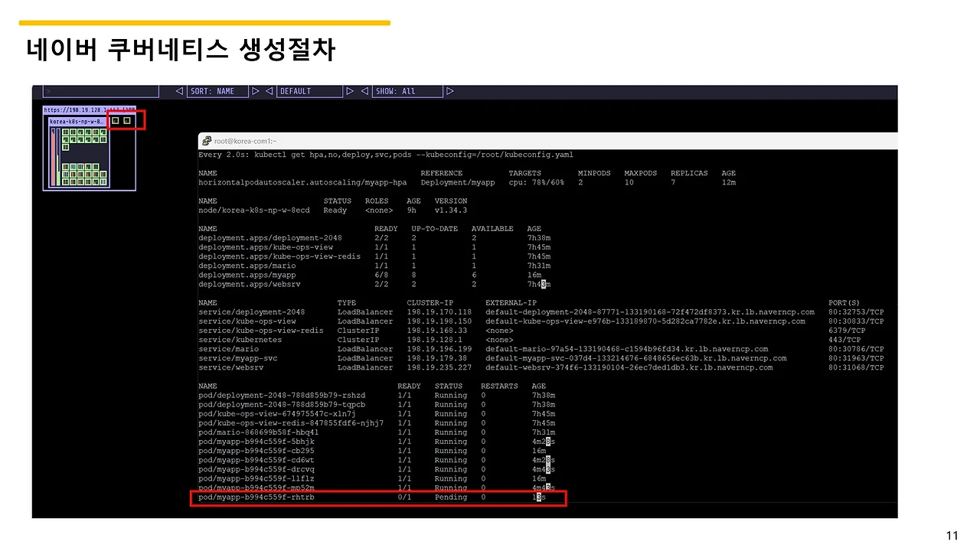Screen dimensions: 980x551
Task: Click pod/myapp-b994c559f-cb295
Action: click(256, 451)
